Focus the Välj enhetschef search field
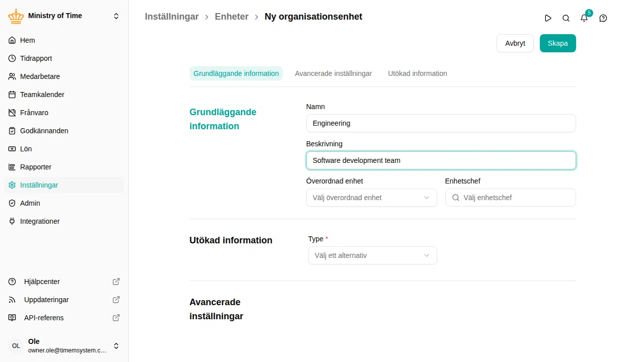The height and width of the screenshot is (362, 644). tap(510, 198)
